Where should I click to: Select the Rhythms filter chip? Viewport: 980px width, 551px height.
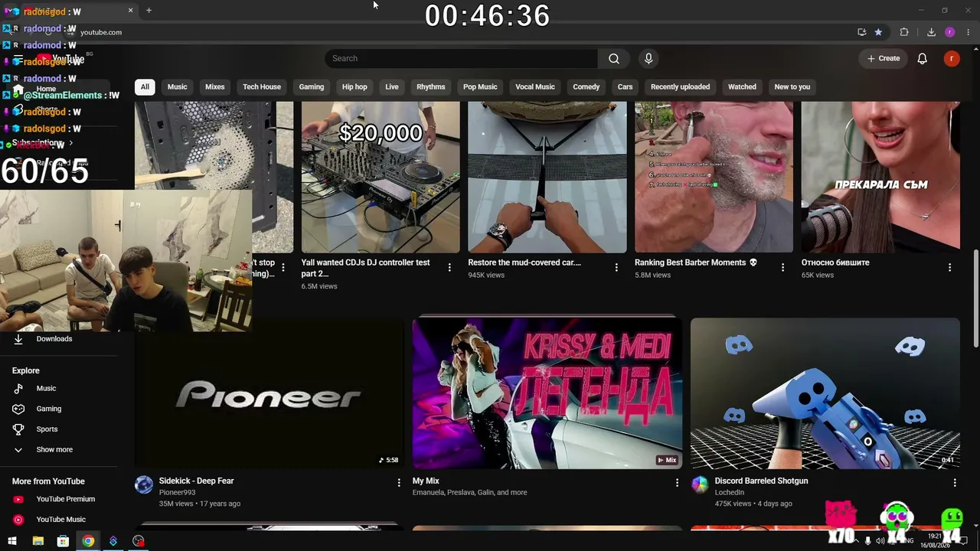431,87
